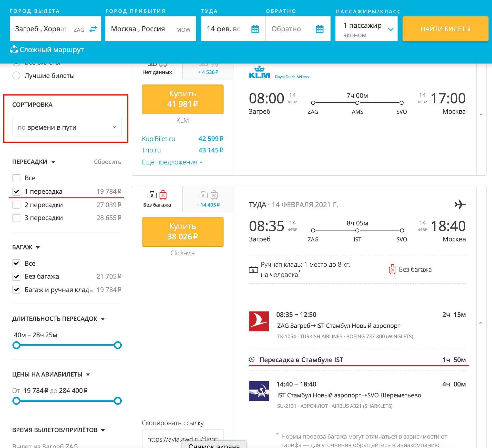Click the swap cities arrows icon
This screenshot has height=448, width=492.
tap(93, 29)
